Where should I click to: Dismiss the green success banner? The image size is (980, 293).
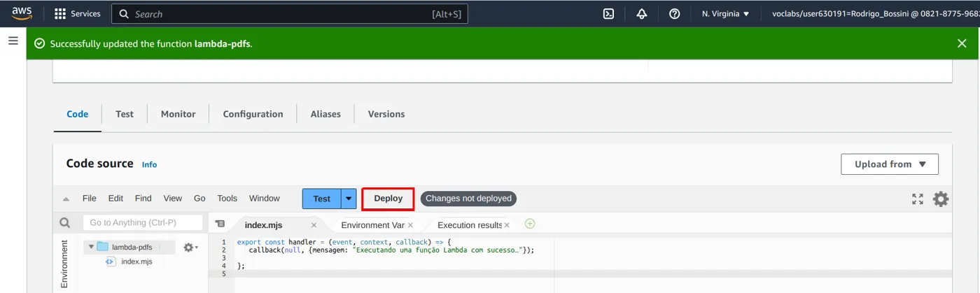click(962, 43)
